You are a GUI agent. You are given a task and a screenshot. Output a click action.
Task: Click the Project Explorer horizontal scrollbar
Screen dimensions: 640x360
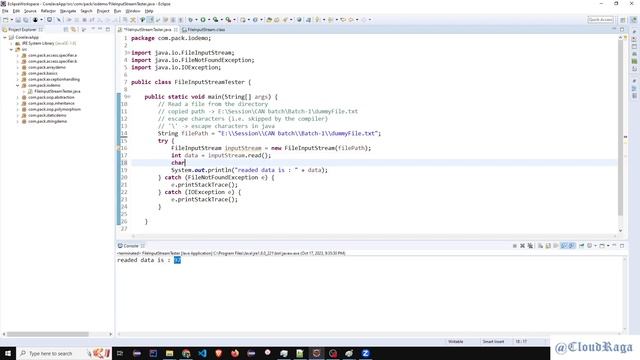47,334
